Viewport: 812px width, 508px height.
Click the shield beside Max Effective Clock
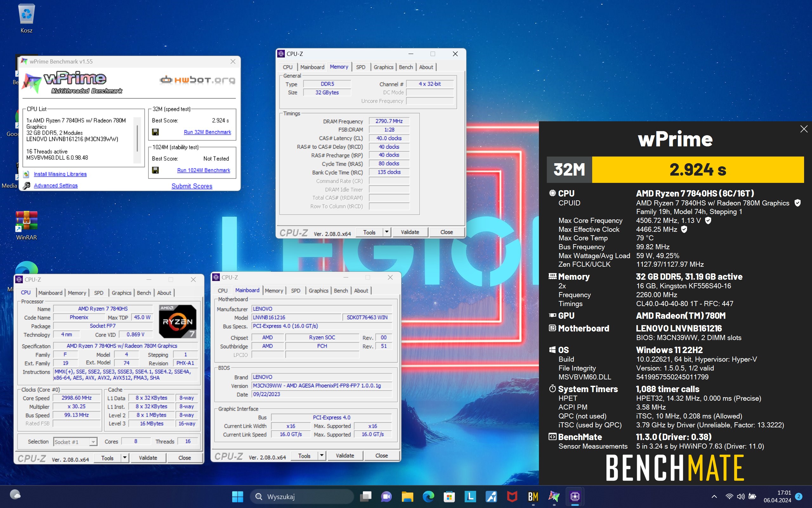pos(684,229)
